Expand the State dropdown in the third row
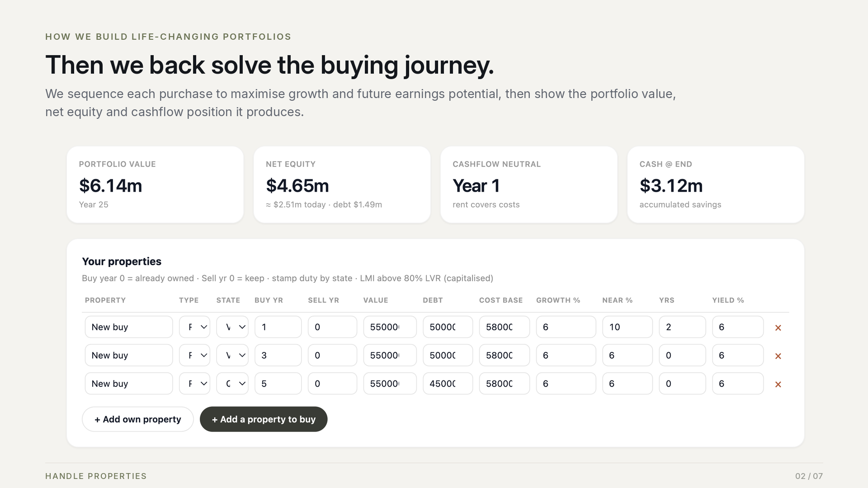Image resolution: width=868 pixels, height=488 pixels. pyautogui.click(x=232, y=384)
